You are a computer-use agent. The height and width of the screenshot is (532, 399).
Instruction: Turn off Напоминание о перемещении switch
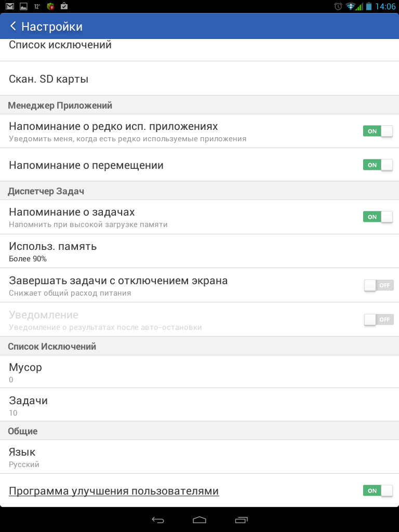[x=378, y=165]
